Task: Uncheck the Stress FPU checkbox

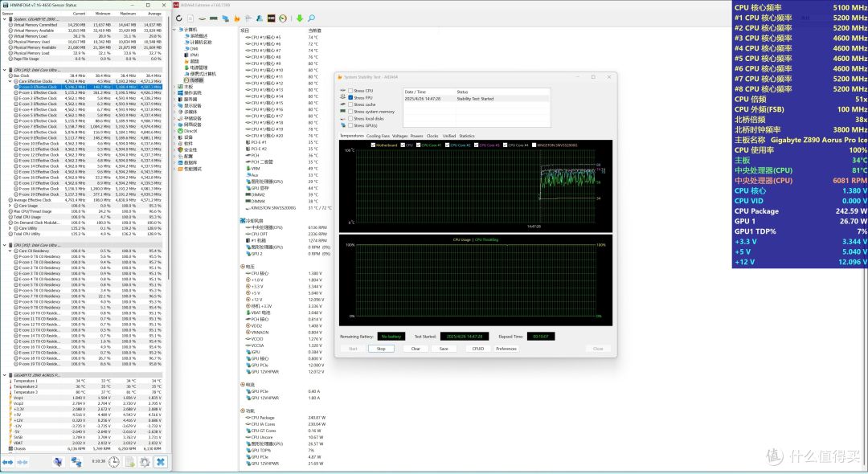Action: pos(350,97)
